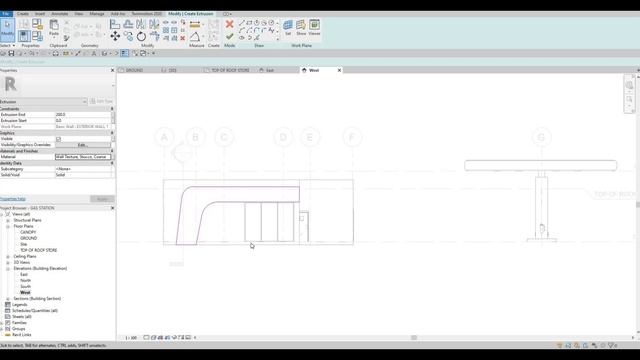
Task: Collapse the Elevations (Building Elevation) node
Action: click(8, 269)
